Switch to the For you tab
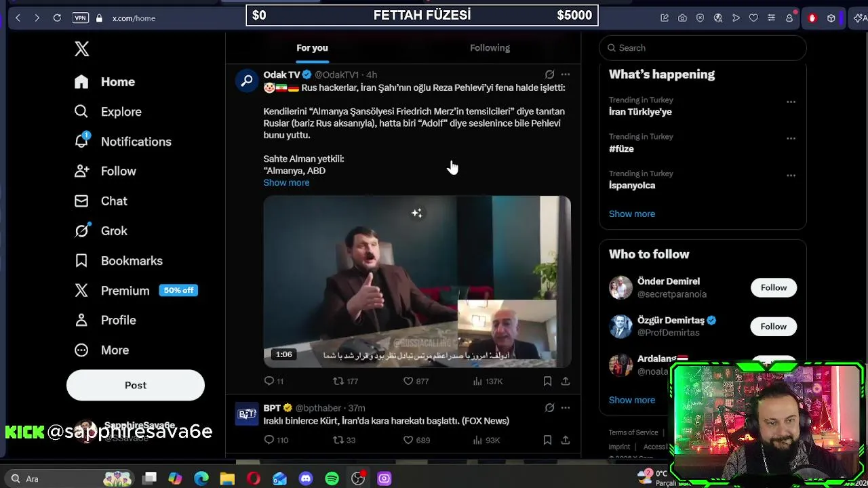The height and width of the screenshot is (488, 868). tap(312, 48)
